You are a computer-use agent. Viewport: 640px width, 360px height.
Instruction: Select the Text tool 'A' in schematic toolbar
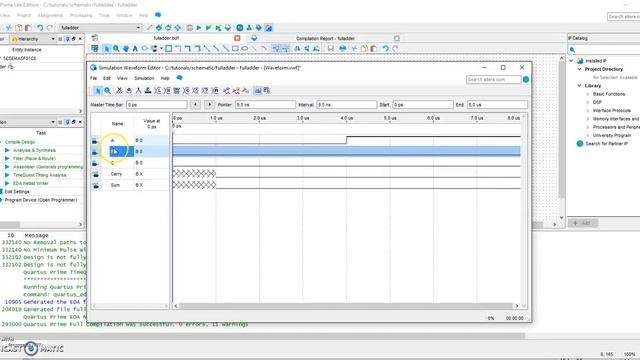click(135, 49)
